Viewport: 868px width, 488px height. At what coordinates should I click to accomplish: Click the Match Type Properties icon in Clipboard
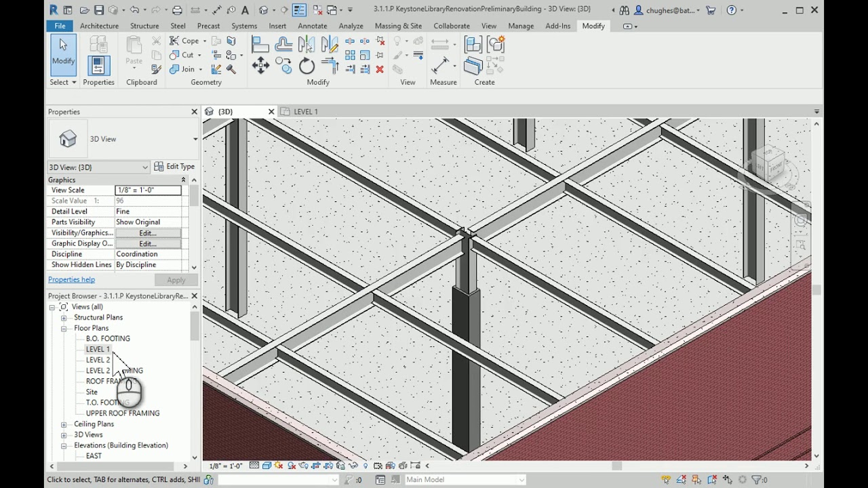click(157, 69)
